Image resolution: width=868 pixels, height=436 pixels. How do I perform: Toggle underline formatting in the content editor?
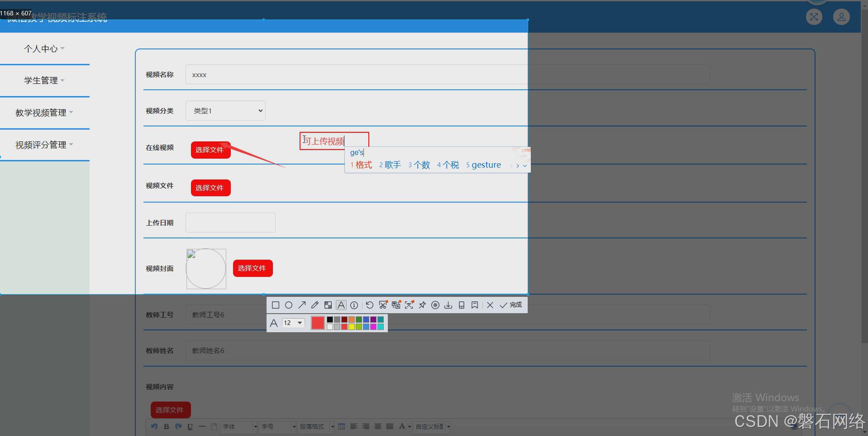coord(190,427)
